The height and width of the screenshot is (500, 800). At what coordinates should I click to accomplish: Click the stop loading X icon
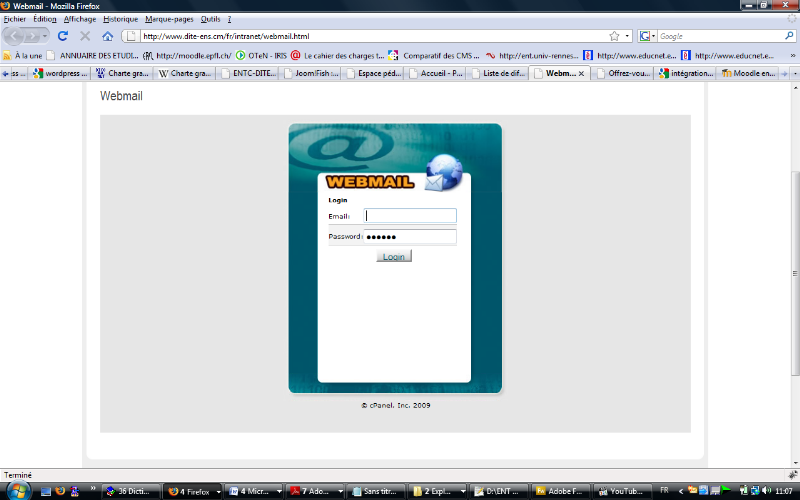[x=85, y=36]
